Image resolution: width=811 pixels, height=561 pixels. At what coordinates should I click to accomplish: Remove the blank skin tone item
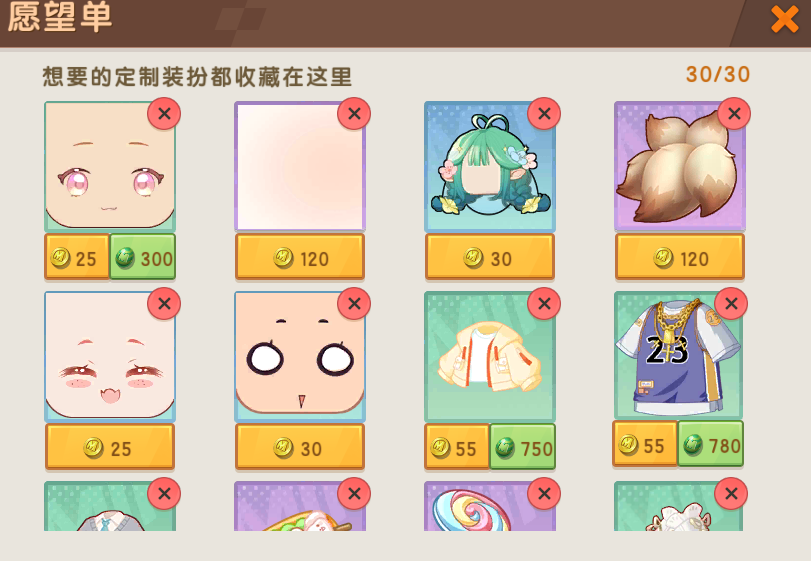354,114
